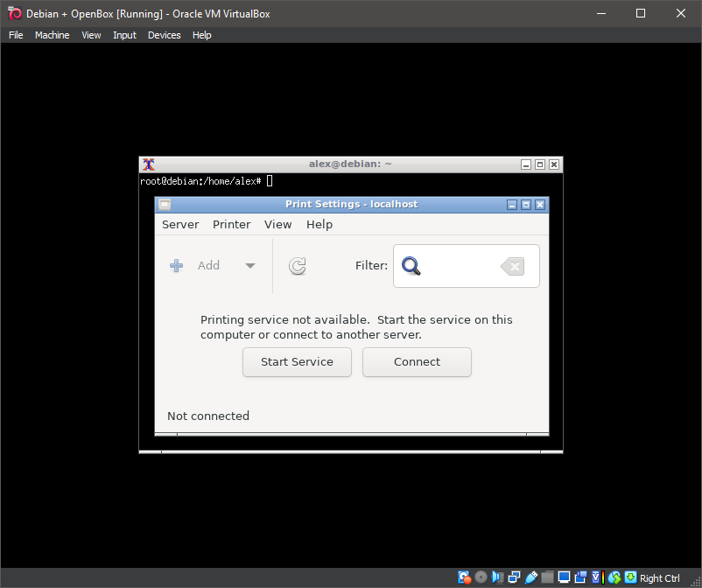Expand the Add printer dropdown arrow

pyautogui.click(x=250, y=265)
